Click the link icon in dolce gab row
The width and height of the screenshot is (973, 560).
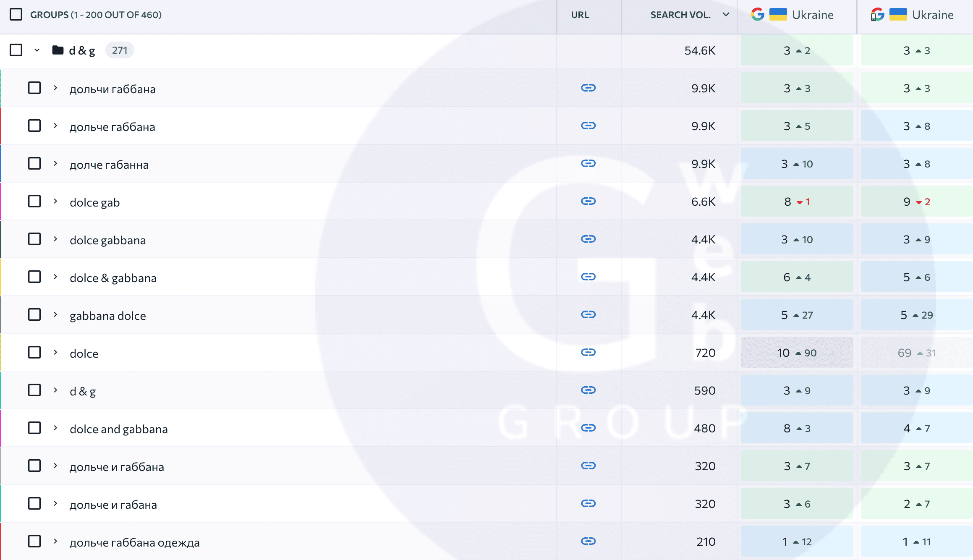point(588,201)
